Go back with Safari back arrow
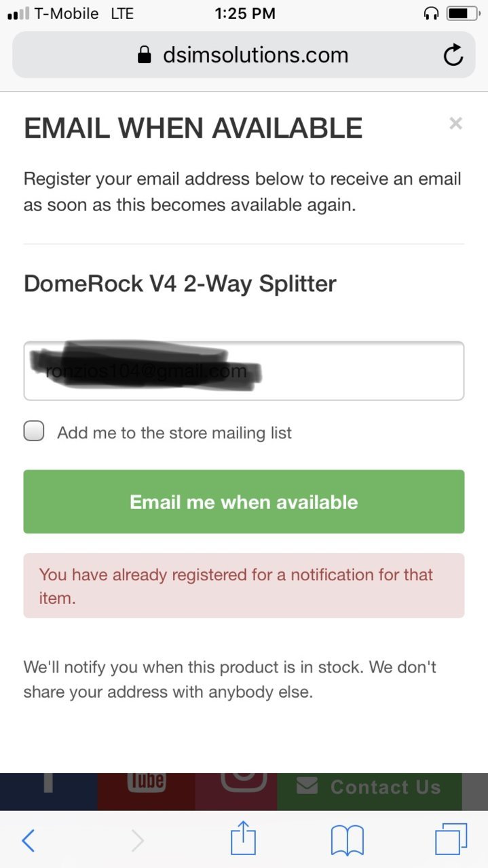Viewport: 488px width, 868px height. tap(28, 840)
